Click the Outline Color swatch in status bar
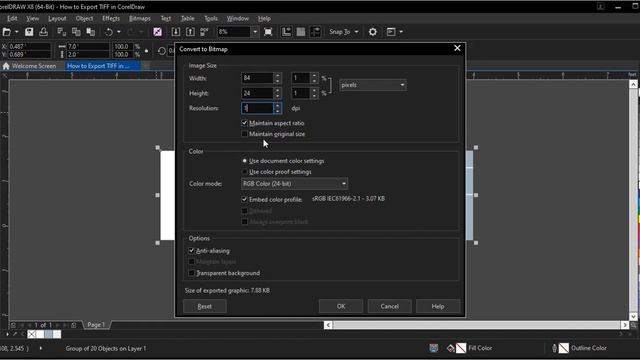The height and width of the screenshot is (360, 640). pyautogui.click(x=564, y=348)
